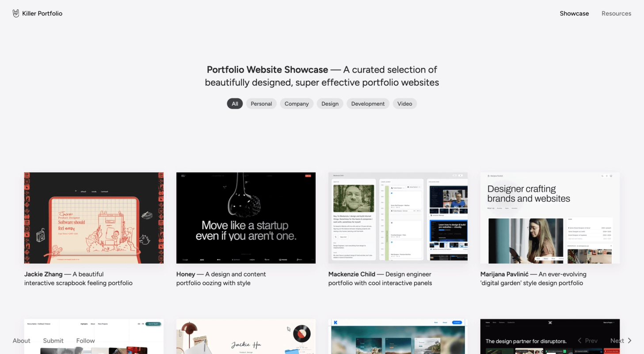Image resolution: width=644 pixels, height=354 pixels.
Task: Open the Marius Bader Fullstack Tinkerer thumbnail
Action: pyautogui.click(x=94, y=336)
